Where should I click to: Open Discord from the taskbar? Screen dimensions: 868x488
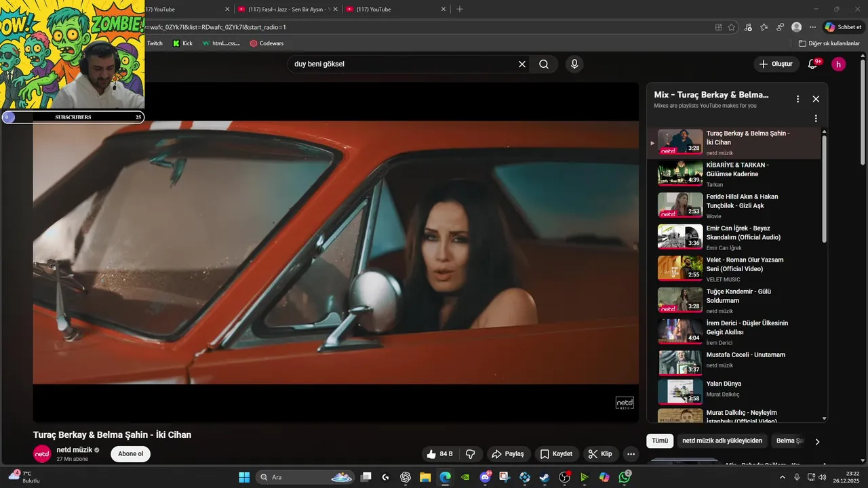(485, 477)
